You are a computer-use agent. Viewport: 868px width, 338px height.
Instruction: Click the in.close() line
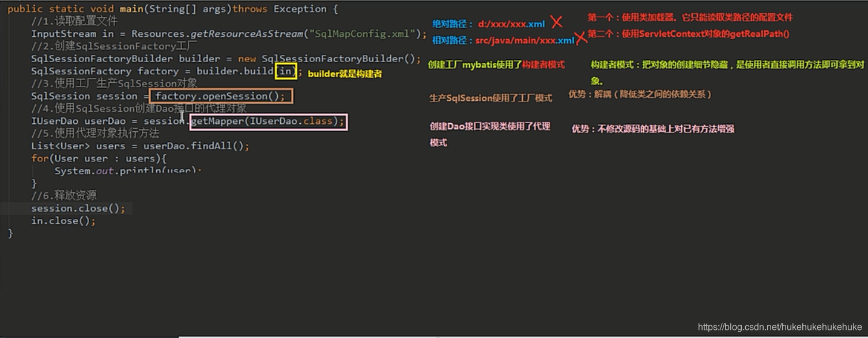tap(63, 221)
